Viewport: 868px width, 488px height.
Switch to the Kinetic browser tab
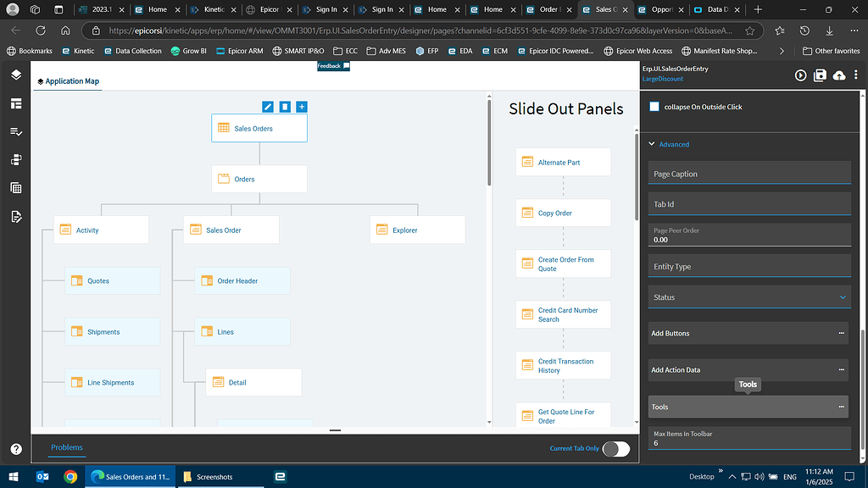point(213,9)
